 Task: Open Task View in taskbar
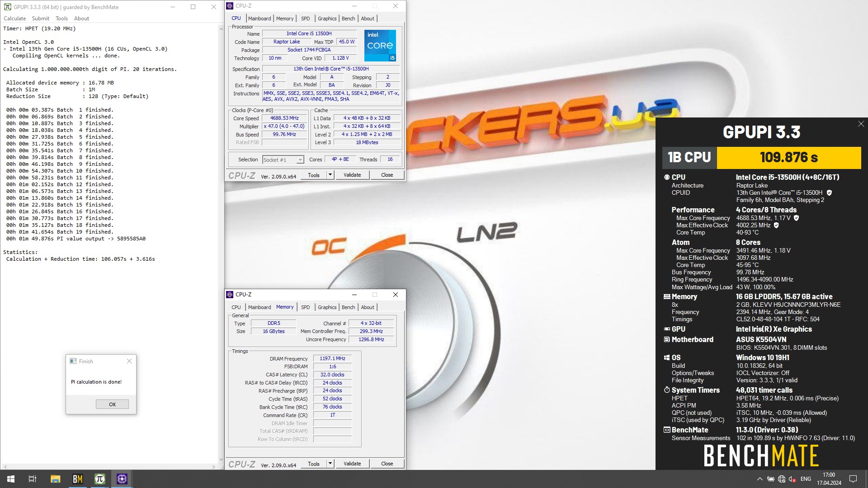point(33,479)
